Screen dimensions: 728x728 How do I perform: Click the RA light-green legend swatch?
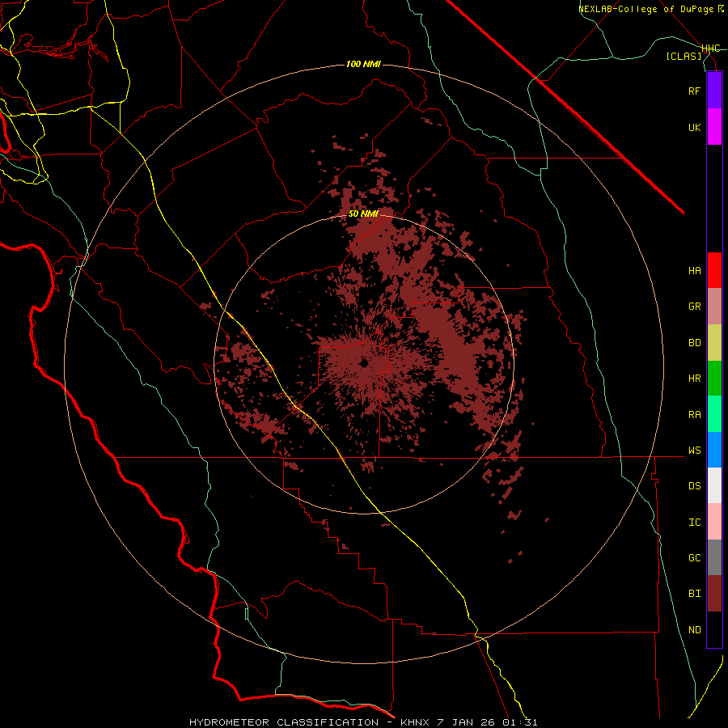coord(714,414)
